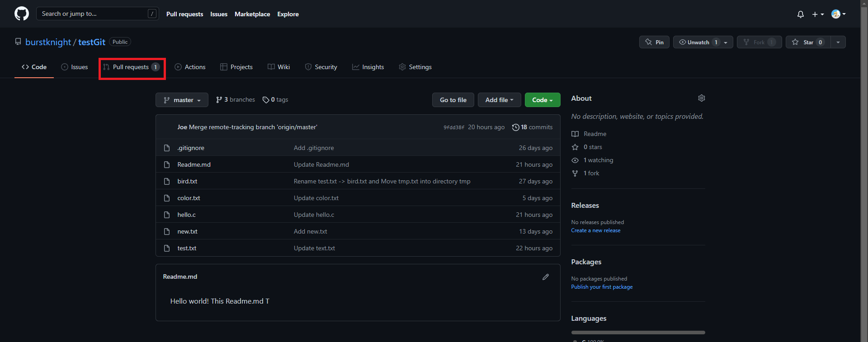View the 0 tags link
Viewport: 868px width, 342px height.
click(275, 99)
